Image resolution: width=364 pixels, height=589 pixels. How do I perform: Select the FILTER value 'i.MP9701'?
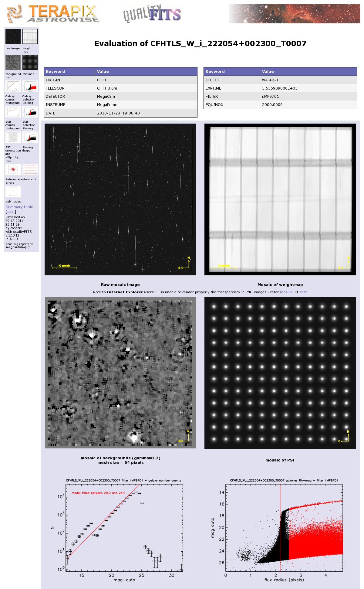(x=308, y=97)
